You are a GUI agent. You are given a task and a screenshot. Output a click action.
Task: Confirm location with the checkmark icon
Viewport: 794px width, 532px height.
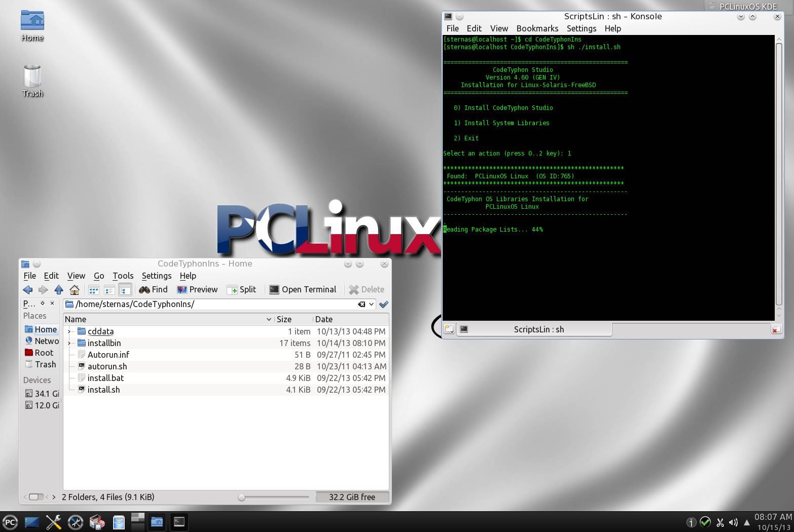pos(384,305)
